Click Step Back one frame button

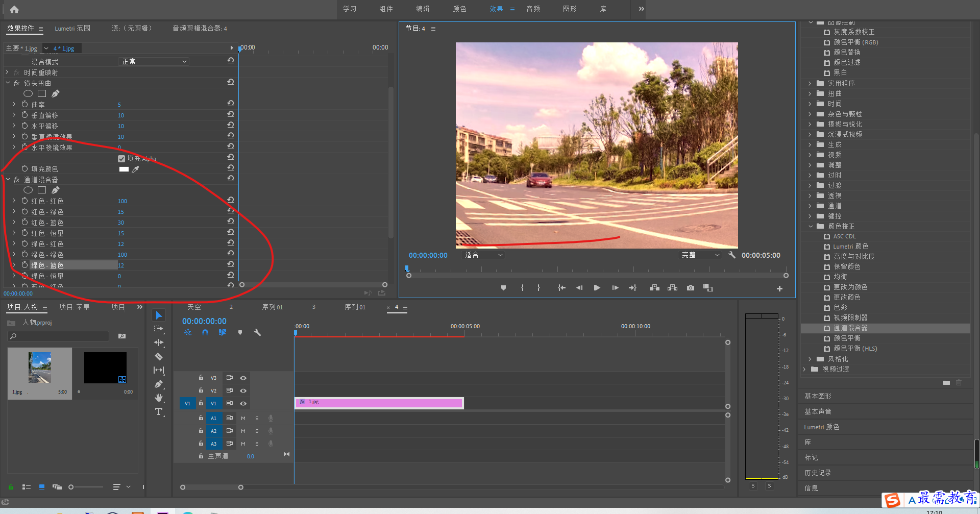tap(579, 288)
